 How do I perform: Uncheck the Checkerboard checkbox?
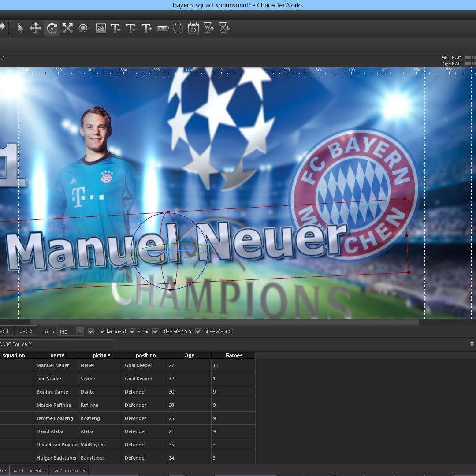(91, 331)
